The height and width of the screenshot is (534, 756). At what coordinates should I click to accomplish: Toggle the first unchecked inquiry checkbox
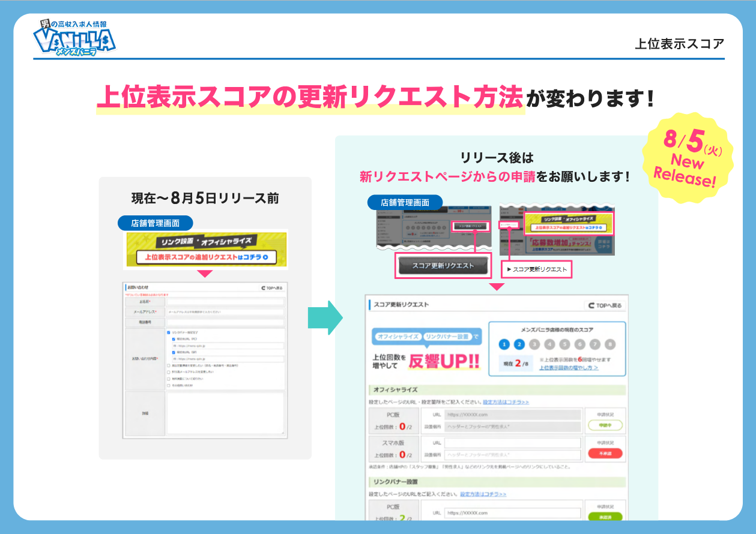[x=169, y=365]
